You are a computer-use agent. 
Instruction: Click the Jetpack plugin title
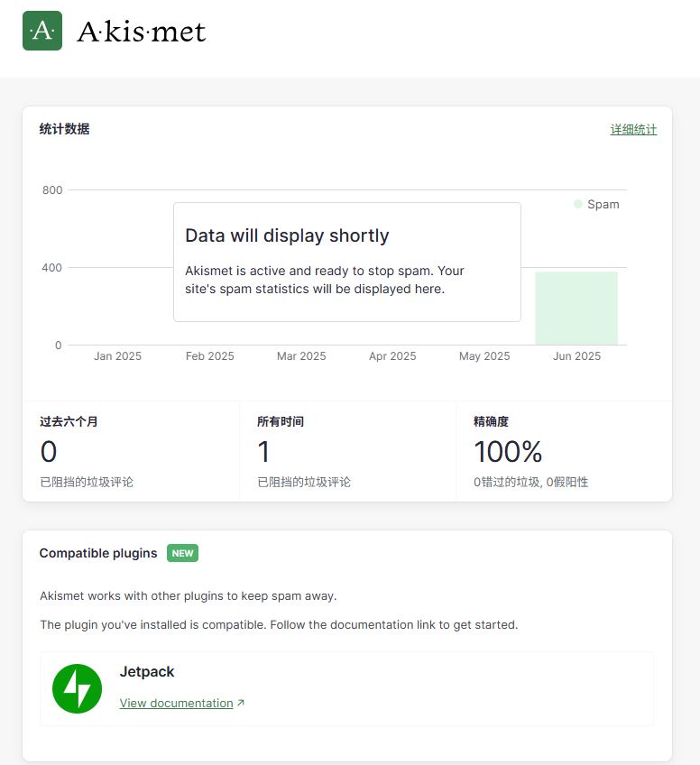click(x=147, y=672)
